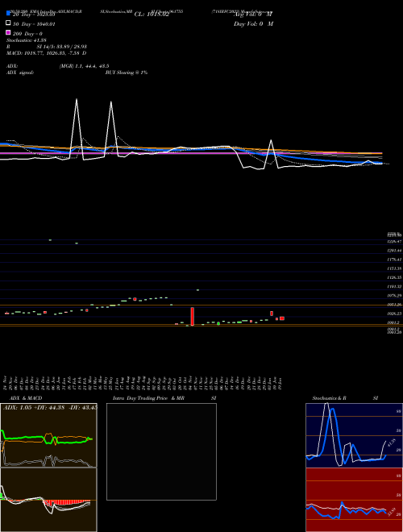
Task: Click the (MGR) 1.1, 44.4, 43.5 ADX values
Action: 84,66
